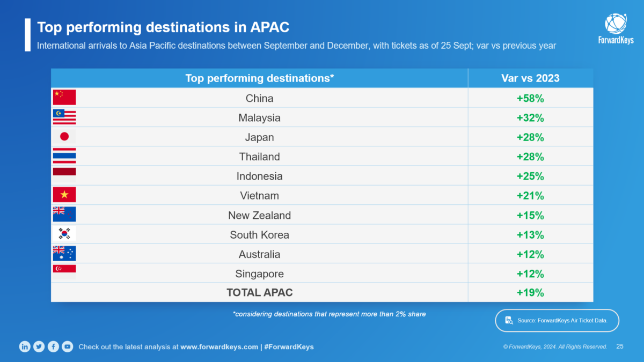
Task: Open the www.forwardkeys.com link
Action: tap(219, 347)
